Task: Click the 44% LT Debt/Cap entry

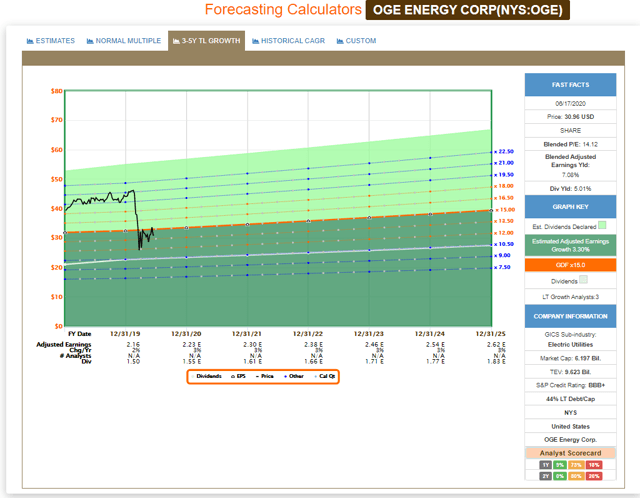Action: (570, 399)
